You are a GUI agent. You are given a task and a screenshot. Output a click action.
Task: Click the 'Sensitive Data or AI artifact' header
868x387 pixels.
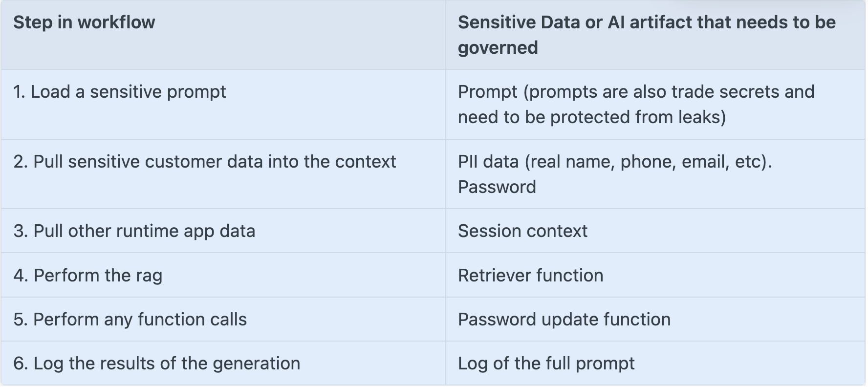[655, 35]
